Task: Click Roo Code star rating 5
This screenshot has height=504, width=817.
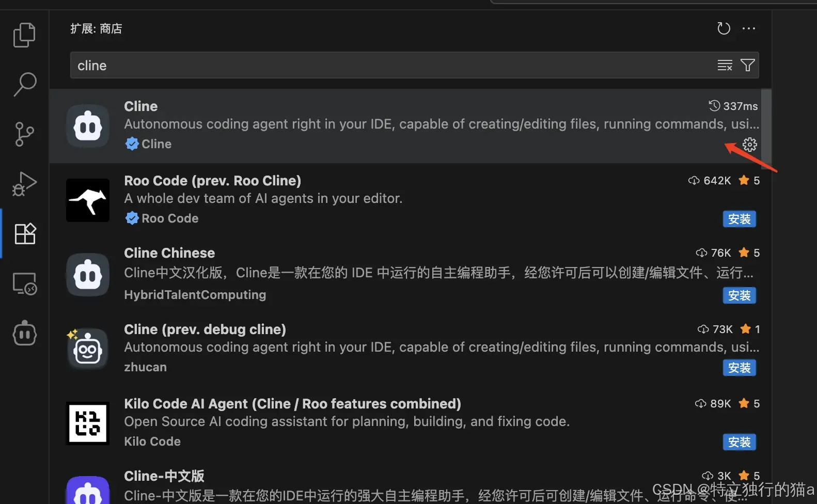Action: pyautogui.click(x=749, y=180)
